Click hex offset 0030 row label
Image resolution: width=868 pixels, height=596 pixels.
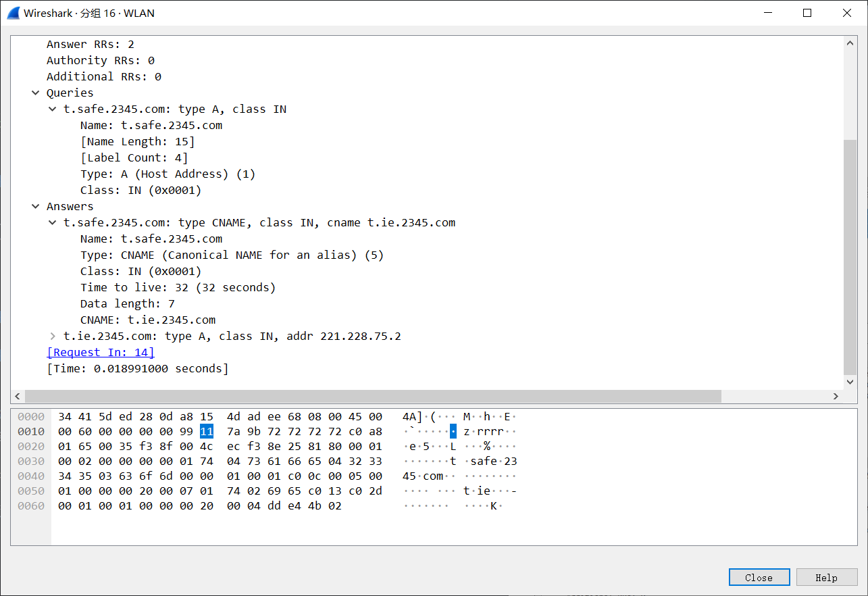tap(31, 462)
